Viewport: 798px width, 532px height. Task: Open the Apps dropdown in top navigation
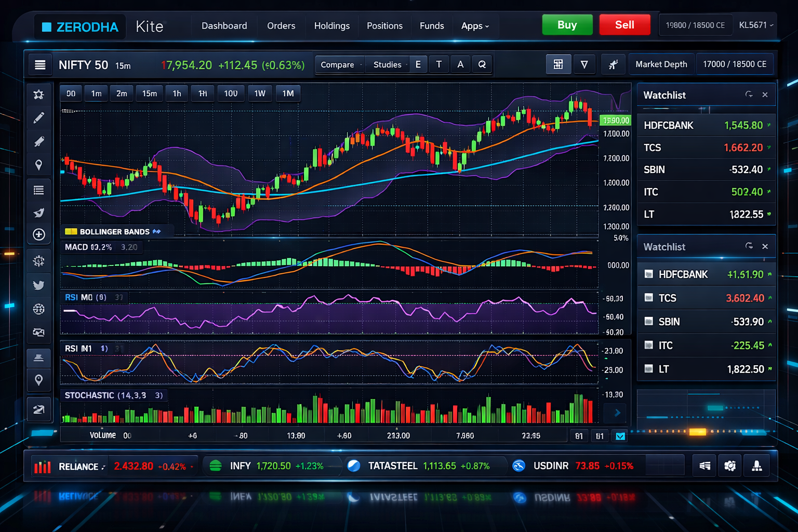point(474,25)
